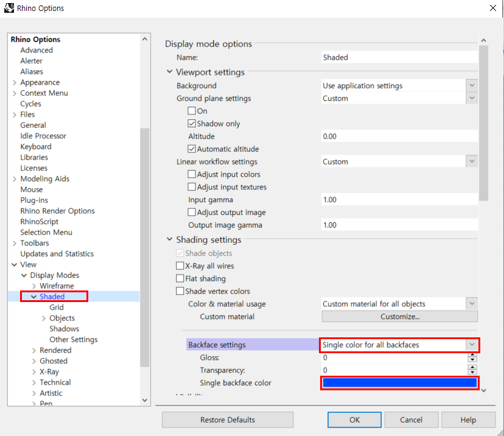The width and height of the screenshot is (504, 436).
Task: Expand the Artistic display mode
Action: pyautogui.click(x=34, y=393)
